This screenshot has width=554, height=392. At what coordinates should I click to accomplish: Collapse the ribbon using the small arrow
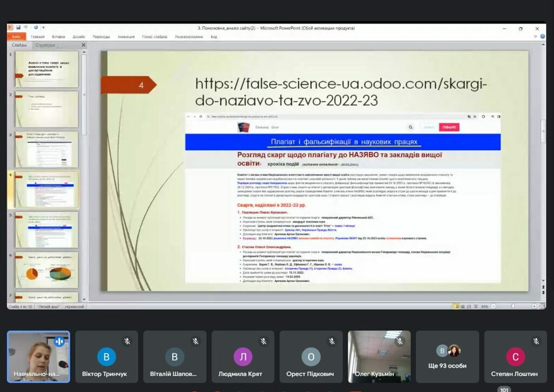tap(535, 36)
